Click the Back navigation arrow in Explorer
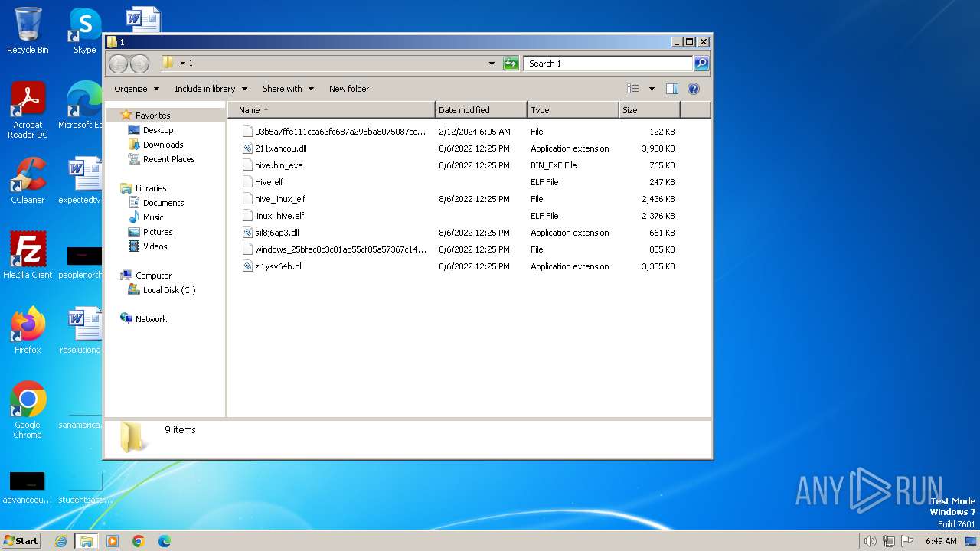980x551 pixels. (x=118, y=64)
